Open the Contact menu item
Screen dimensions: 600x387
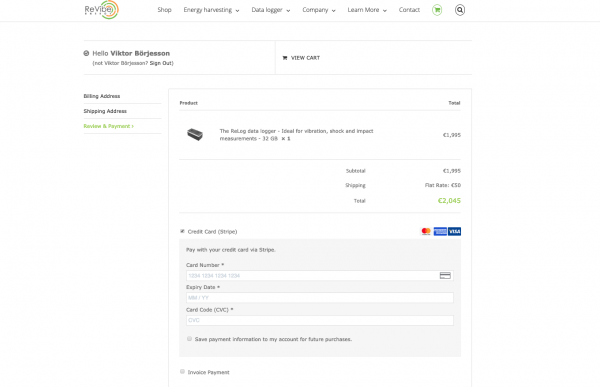point(409,10)
